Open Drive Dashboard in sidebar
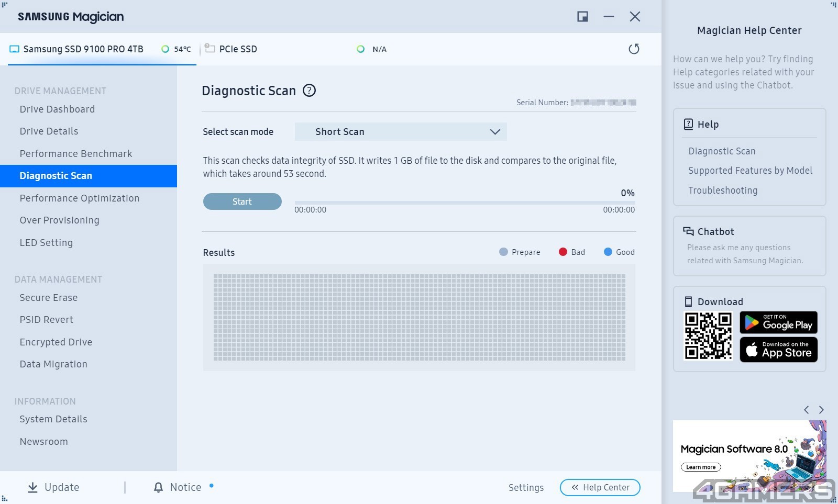Screen dimensions: 838x504 (57, 109)
